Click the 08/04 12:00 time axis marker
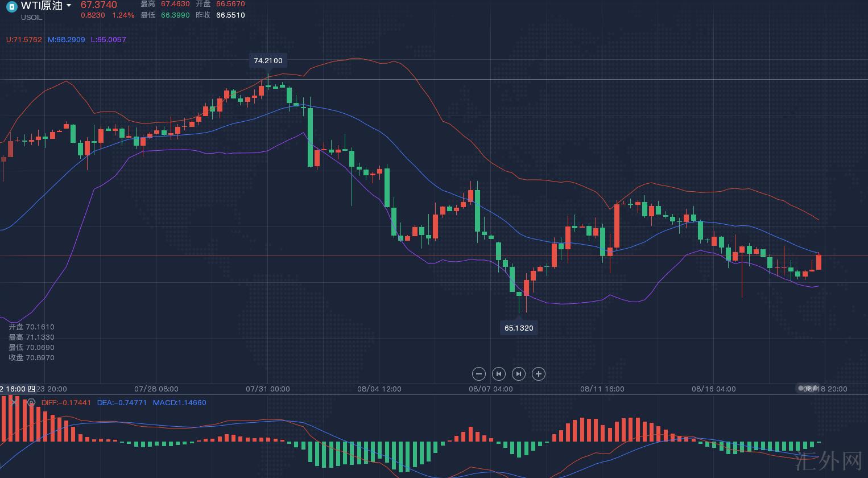 click(379, 389)
